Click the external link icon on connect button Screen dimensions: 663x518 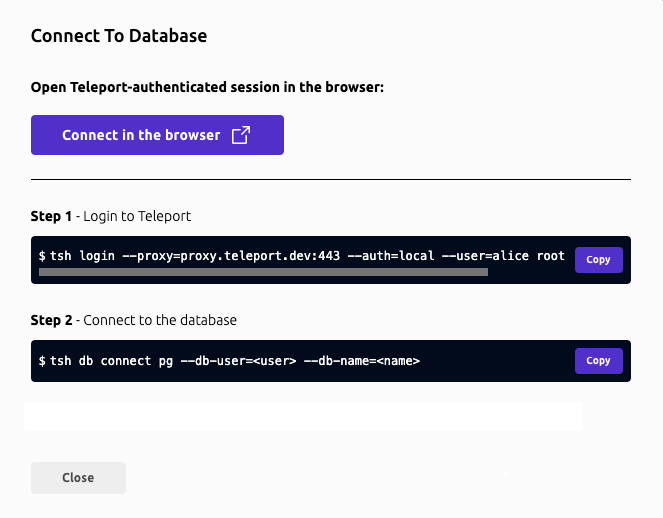[x=240, y=135]
